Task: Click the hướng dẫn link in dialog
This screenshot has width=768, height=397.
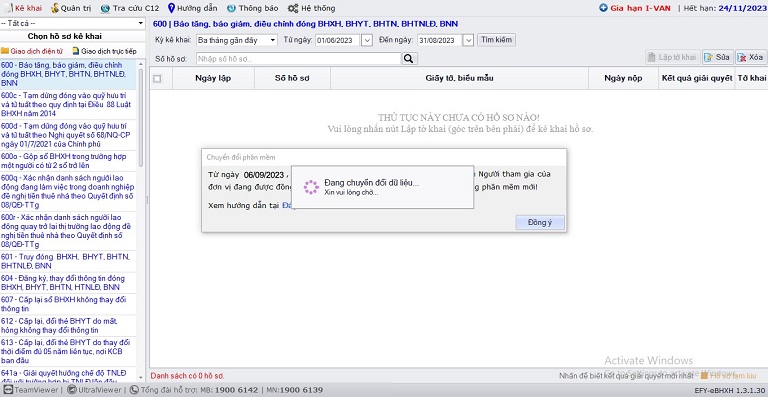Action: [287, 206]
